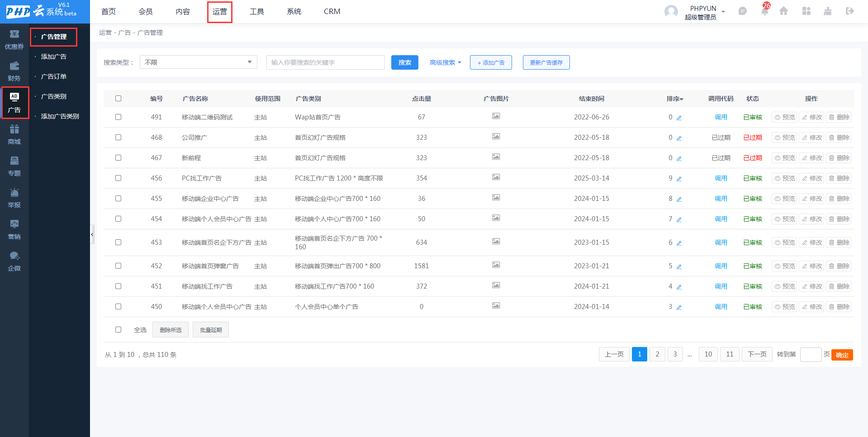The image size is (868, 437).
Task: Click the 批量延期 button
Action: coord(211,330)
